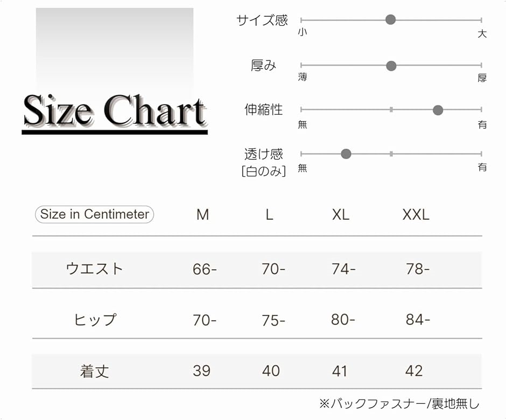Viewport: 506px width, 420px height.
Task: Click the ウエスト row label
Action: (x=94, y=269)
